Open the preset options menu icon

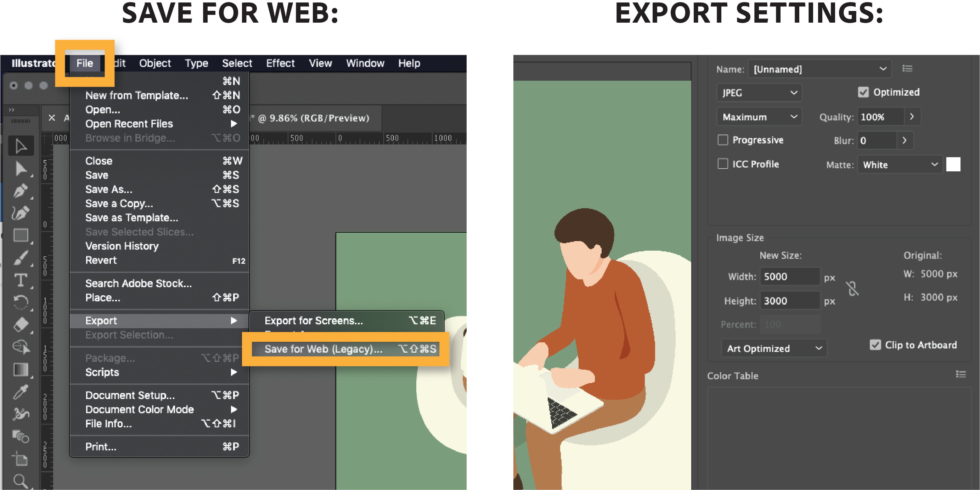click(x=907, y=68)
